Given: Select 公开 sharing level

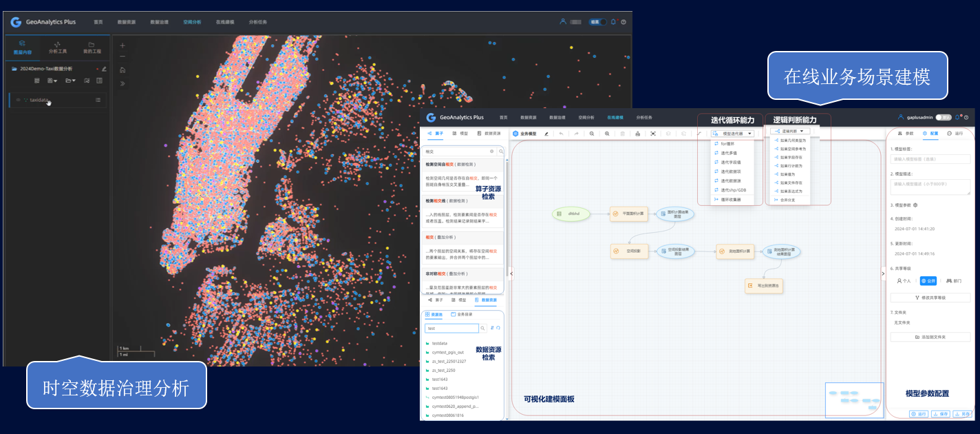Looking at the screenshot, I should [x=928, y=281].
